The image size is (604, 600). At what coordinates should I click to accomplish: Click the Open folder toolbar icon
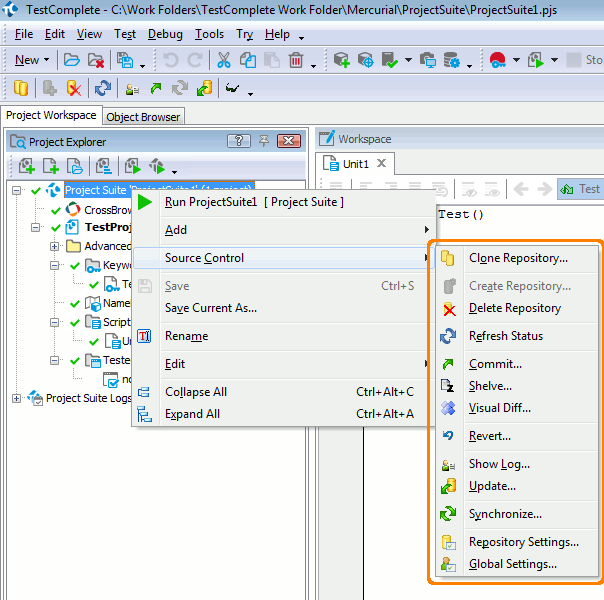71,60
